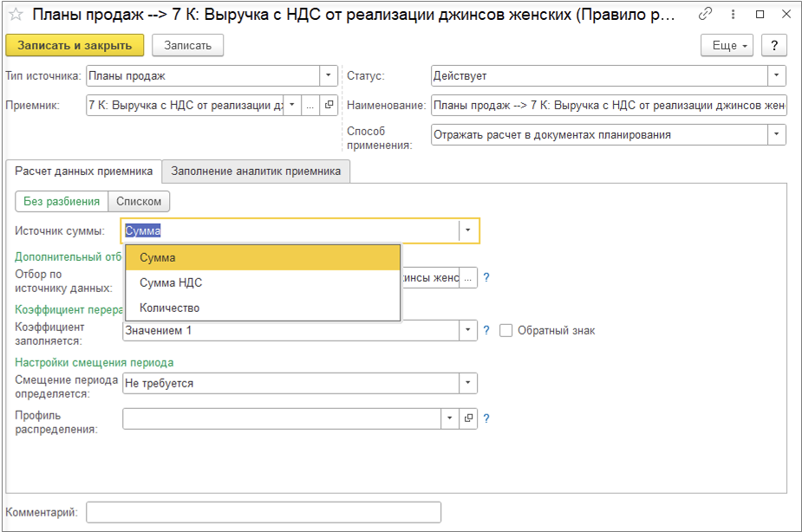Copy link to this form via chain icon
This screenshot has height=532, width=802.
[x=706, y=15]
